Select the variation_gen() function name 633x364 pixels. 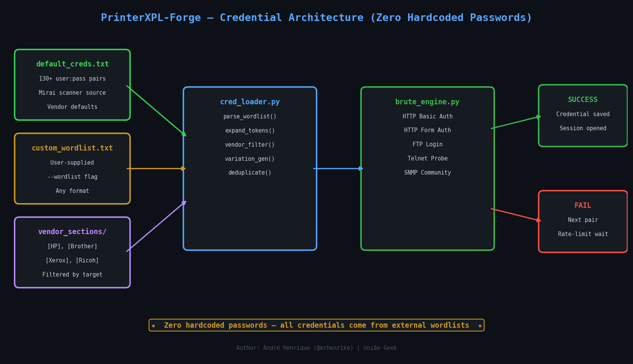[250, 159]
